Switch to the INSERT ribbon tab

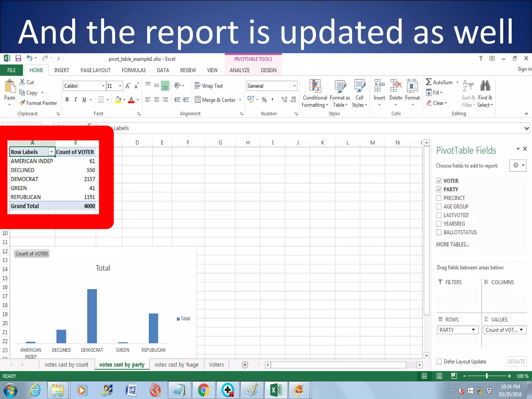pyautogui.click(x=62, y=70)
